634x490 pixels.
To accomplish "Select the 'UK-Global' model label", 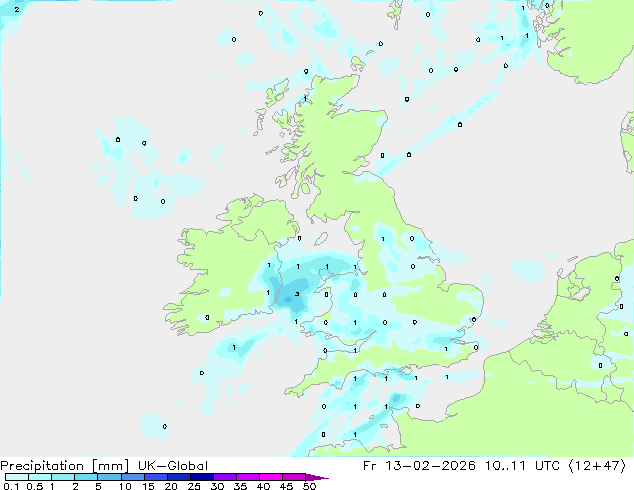I will pos(173,466).
